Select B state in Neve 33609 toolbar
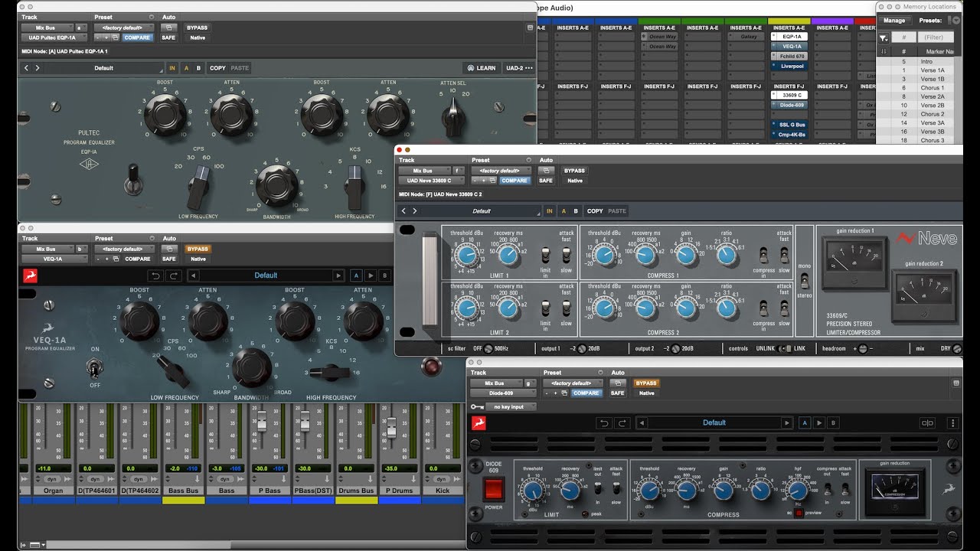980x551 pixels. click(x=575, y=211)
